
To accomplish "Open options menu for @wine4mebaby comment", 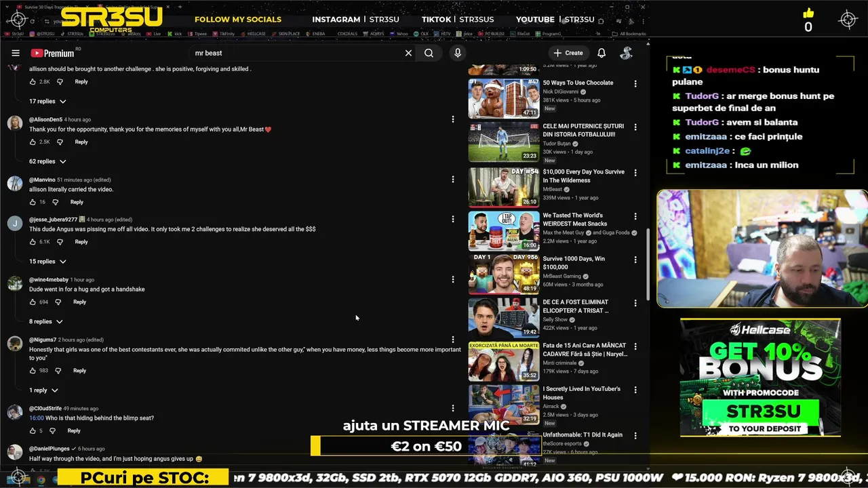I will coord(453,279).
